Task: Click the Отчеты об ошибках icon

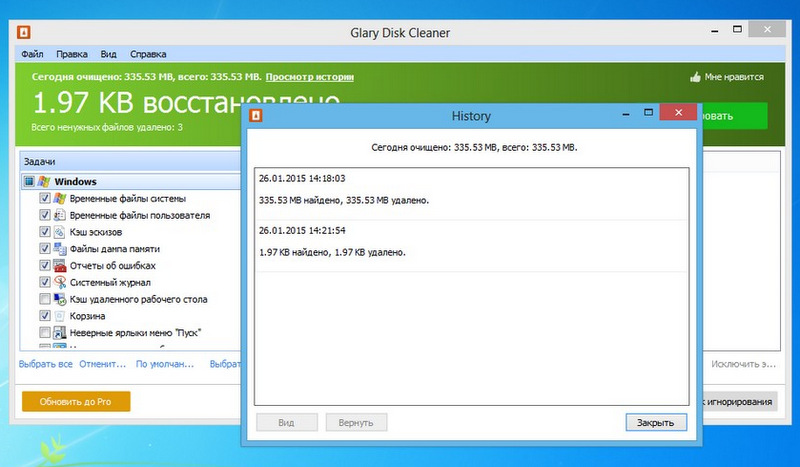Action: pos(60,265)
